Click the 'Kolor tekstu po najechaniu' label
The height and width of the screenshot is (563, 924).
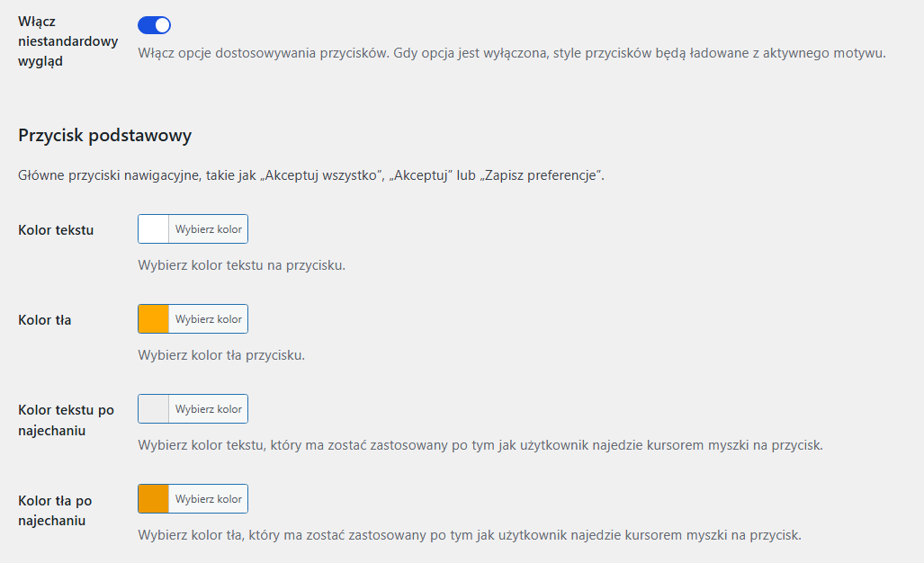[66, 420]
